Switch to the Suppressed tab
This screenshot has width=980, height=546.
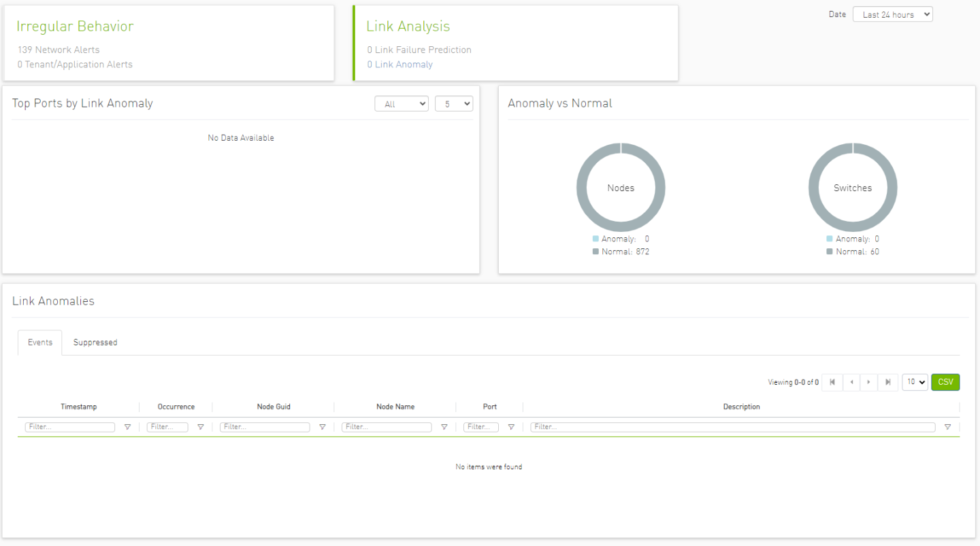tap(95, 343)
